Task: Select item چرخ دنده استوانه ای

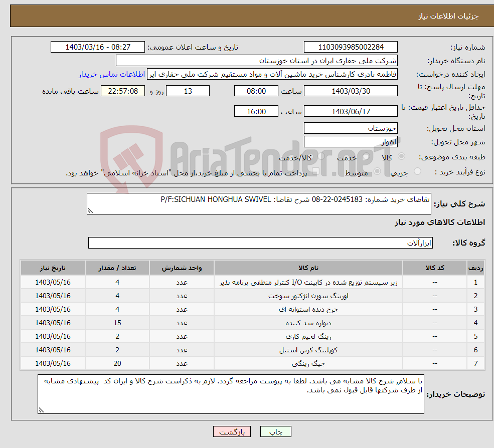Action: click(308, 310)
